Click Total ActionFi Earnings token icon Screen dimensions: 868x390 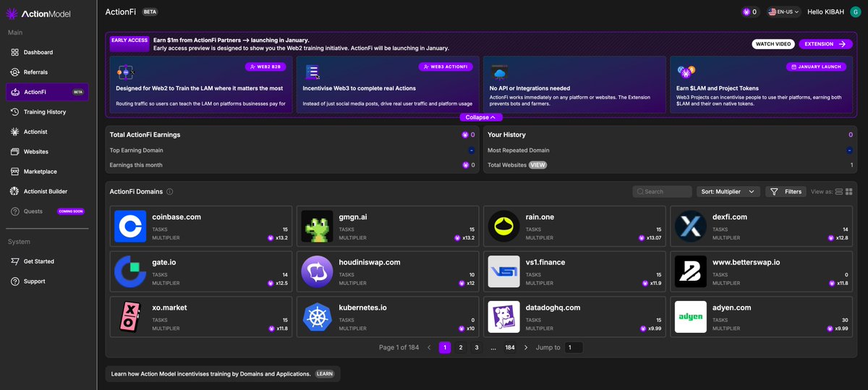(x=466, y=135)
